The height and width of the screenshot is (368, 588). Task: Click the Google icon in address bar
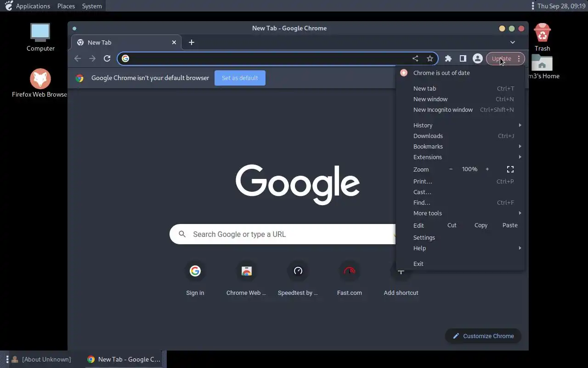125,58
